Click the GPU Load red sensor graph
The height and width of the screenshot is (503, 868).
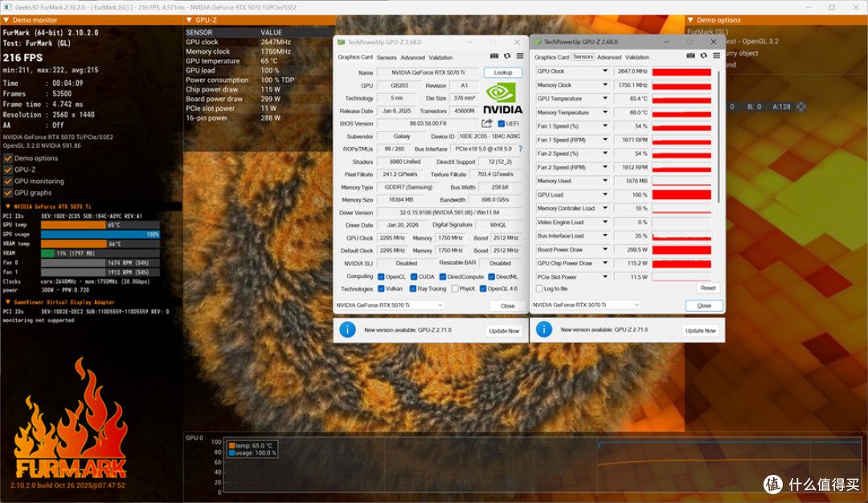pos(682,194)
